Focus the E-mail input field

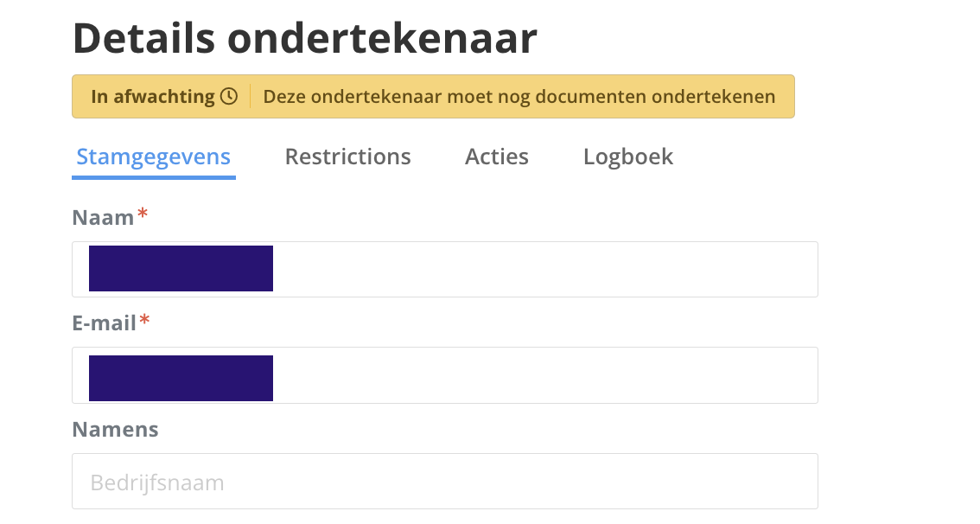click(x=445, y=375)
